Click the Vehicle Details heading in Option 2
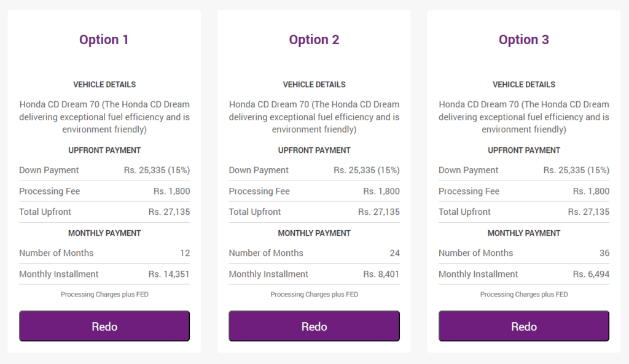Screen dimensions: 629x364 pyautogui.click(x=314, y=85)
